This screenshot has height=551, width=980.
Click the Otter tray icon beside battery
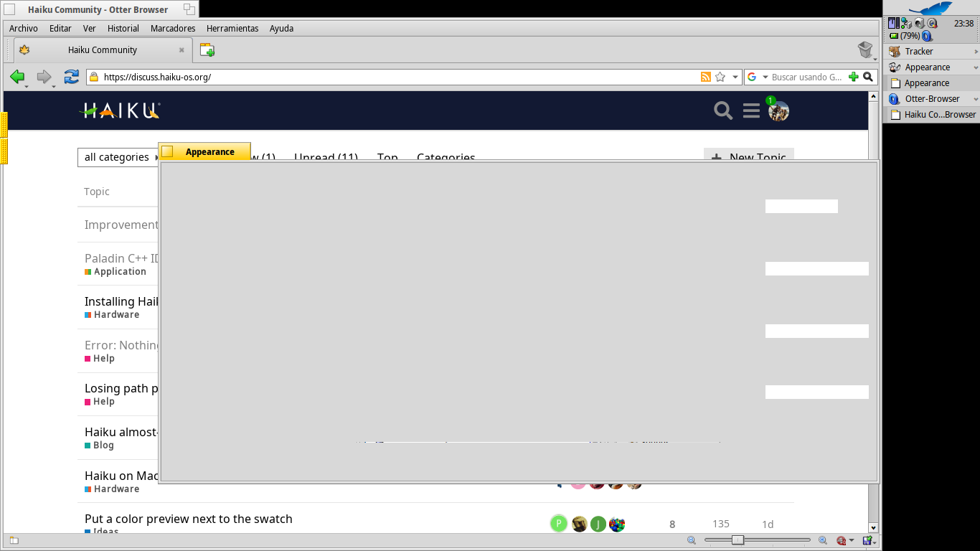926,36
